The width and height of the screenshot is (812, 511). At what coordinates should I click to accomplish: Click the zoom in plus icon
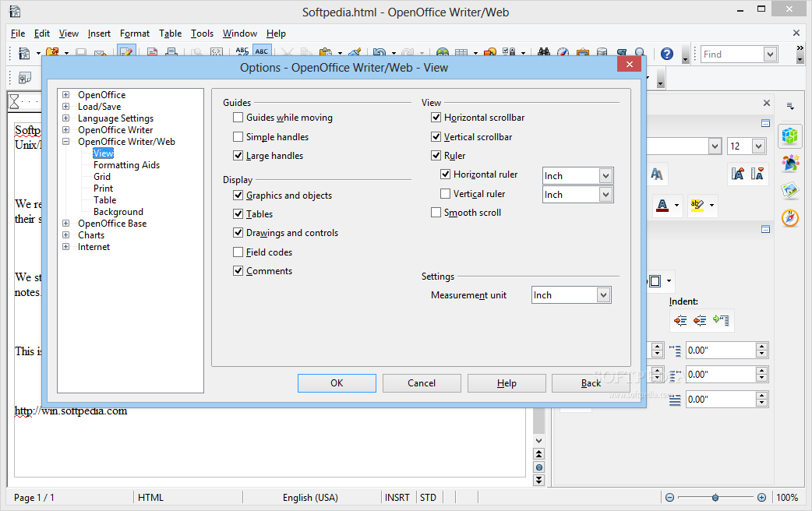(x=761, y=498)
